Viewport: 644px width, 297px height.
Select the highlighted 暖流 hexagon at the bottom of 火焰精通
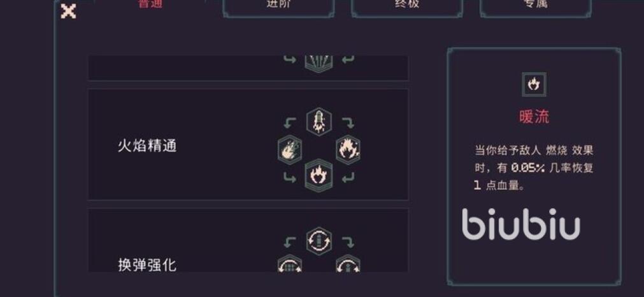(x=318, y=175)
